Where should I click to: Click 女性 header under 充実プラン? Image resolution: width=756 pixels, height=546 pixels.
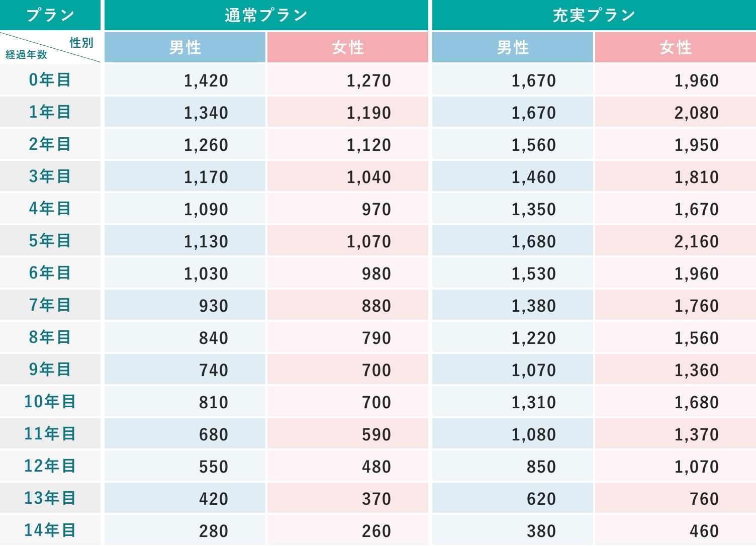(676, 48)
